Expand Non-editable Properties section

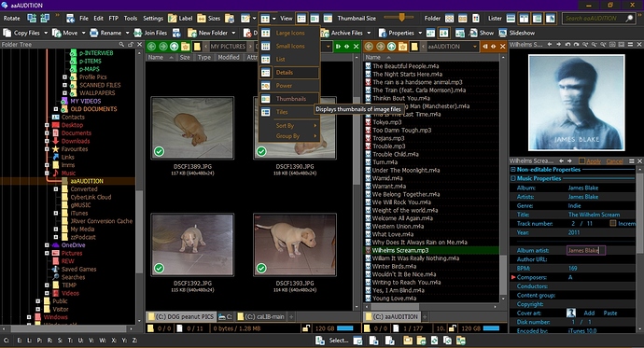point(513,170)
